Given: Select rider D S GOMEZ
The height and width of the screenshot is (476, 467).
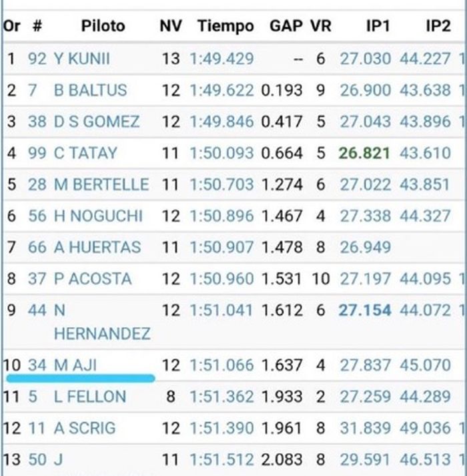Looking at the screenshot, I should tap(97, 122).
